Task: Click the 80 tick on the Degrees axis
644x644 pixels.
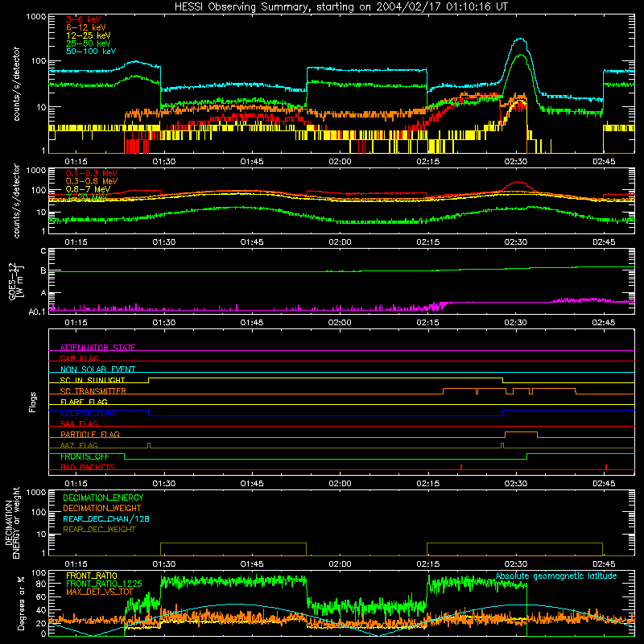Action: 41,584
